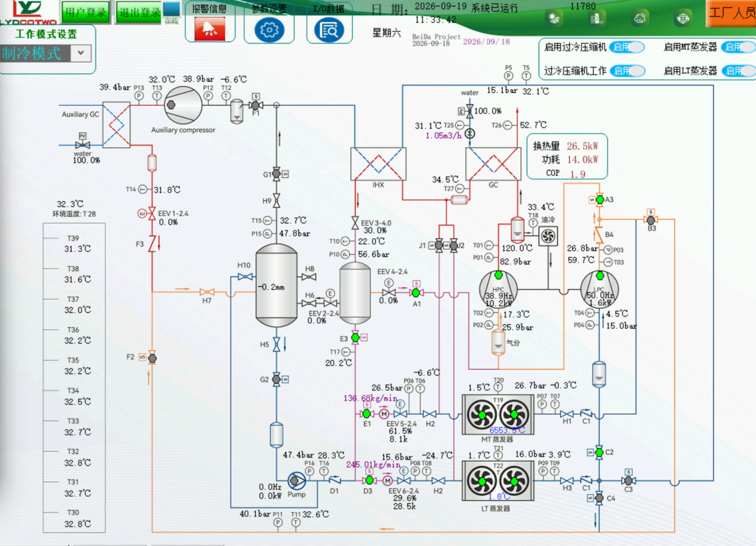The image size is (756, 546).
Task: Toggle the 启用MT蒸发器 switch
Action: [738, 47]
